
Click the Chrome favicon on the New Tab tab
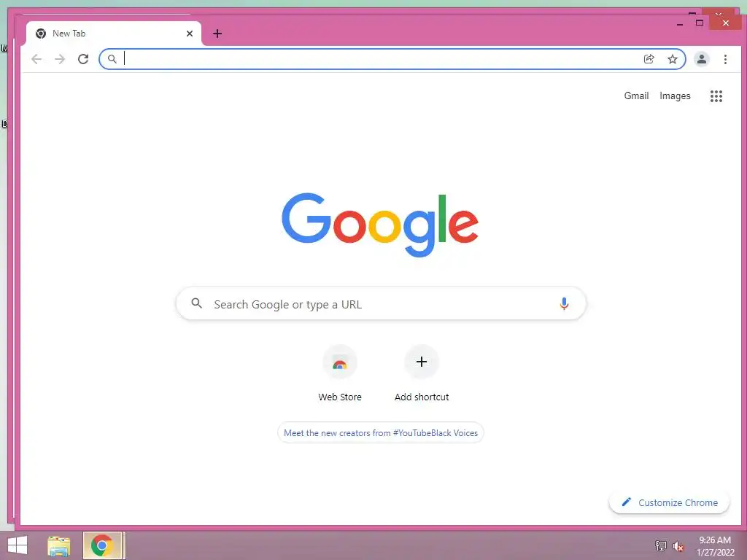tap(41, 34)
